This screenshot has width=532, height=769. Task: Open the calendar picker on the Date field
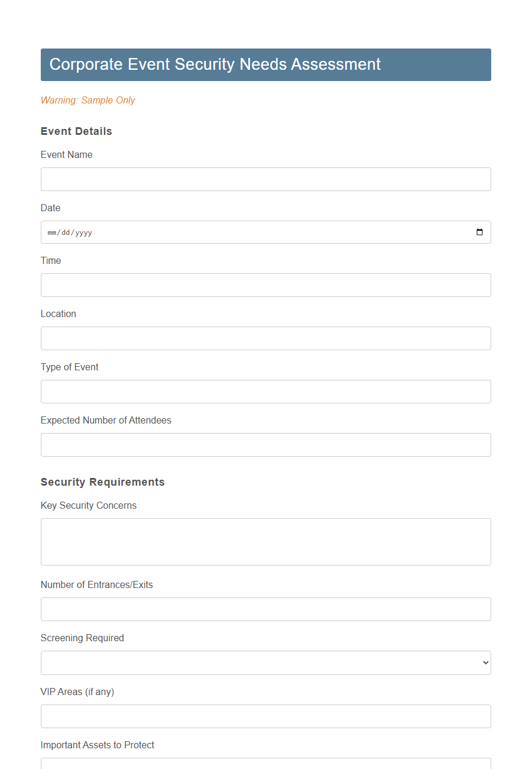tap(479, 232)
